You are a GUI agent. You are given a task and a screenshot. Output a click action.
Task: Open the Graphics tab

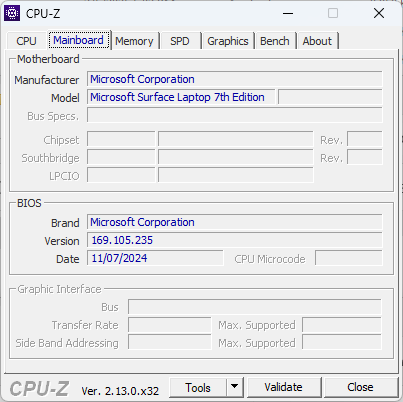[x=228, y=41]
